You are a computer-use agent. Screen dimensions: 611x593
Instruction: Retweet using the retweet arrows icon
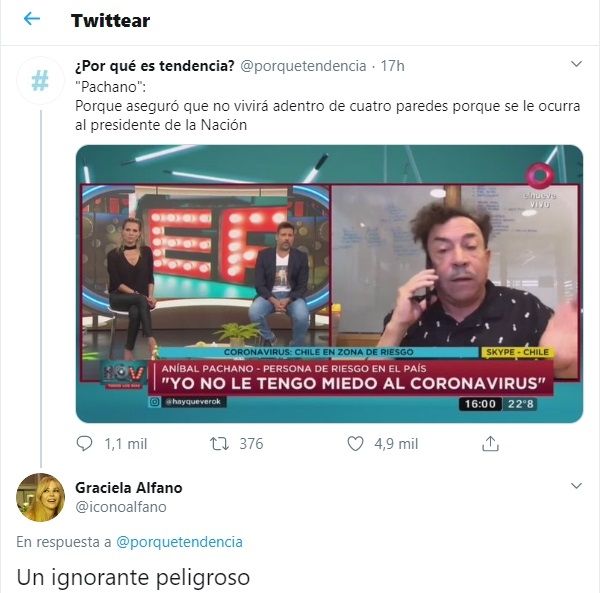click(x=219, y=443)
